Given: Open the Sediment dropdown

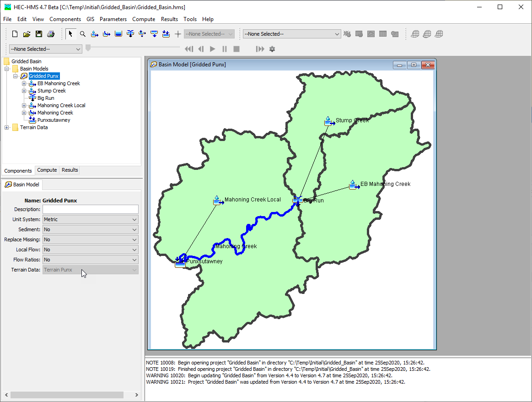Looking at the screenshot, I should (91, 229).
